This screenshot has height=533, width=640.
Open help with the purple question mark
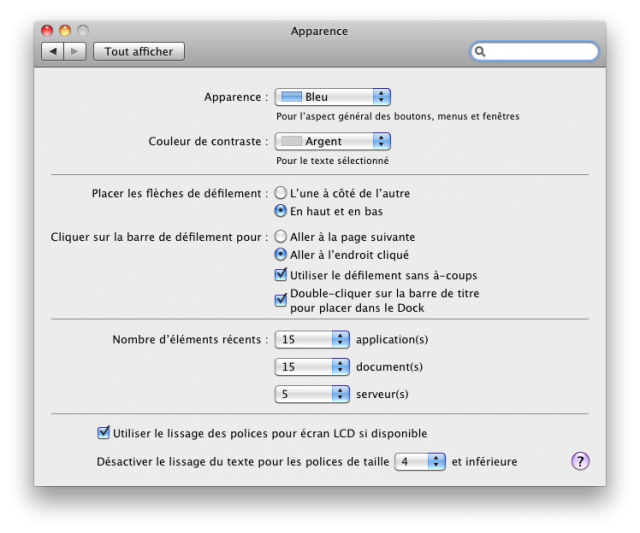tap(580, 462)
